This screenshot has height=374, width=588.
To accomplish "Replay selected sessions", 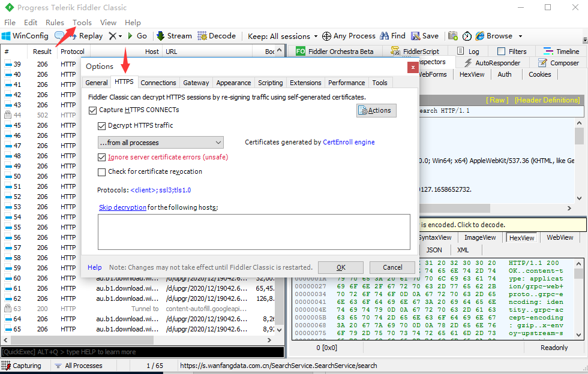I will point(91,36).
